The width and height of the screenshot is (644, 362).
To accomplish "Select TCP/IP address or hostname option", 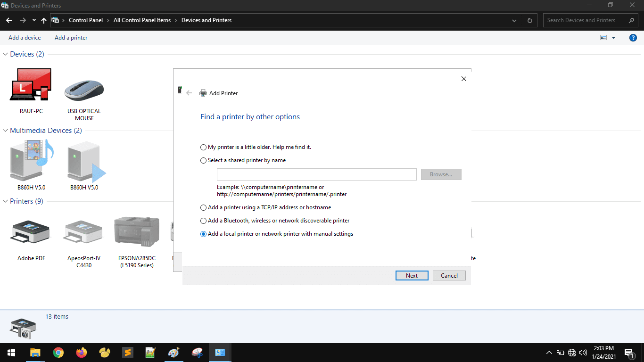I will (266, 207).
